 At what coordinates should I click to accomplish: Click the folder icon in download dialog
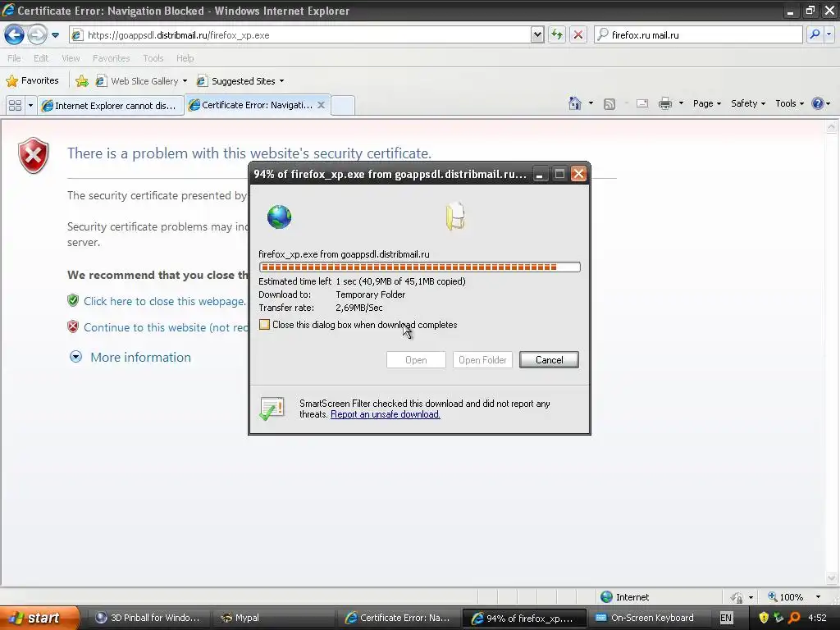[x=455, y=217]
